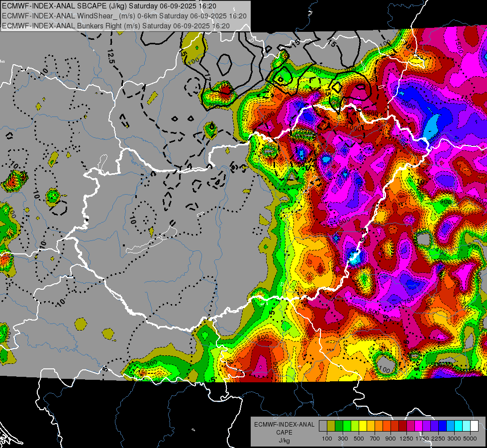Click the Bunkers Right title line

pyautogui.click(x=116, y=26)
